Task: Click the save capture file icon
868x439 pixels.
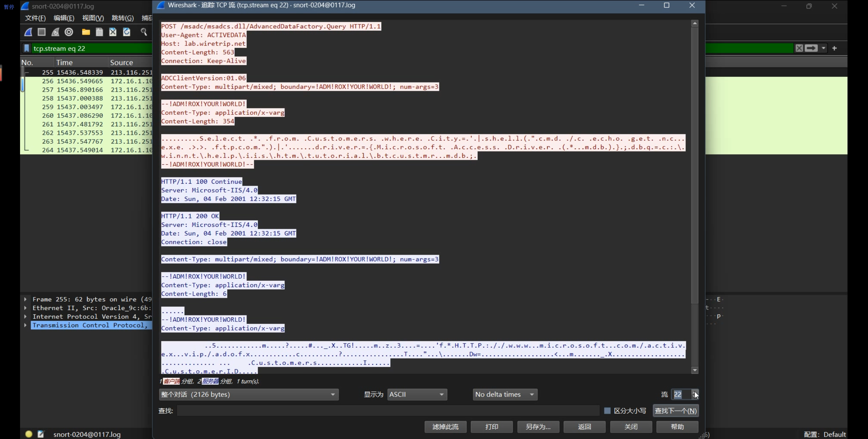Action: coord(99,32)
